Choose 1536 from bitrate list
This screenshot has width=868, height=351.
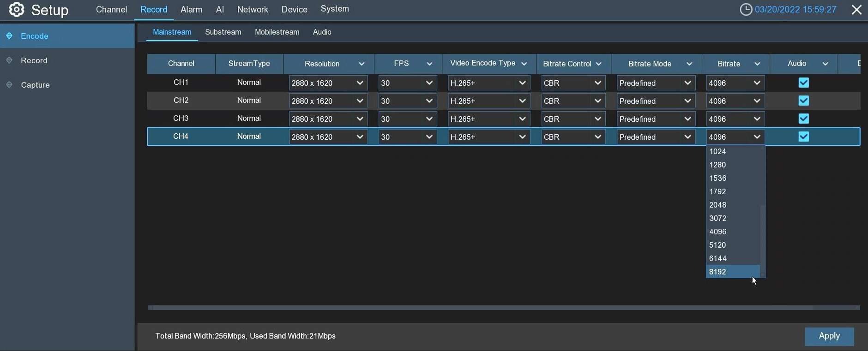(x=733, y=178)
